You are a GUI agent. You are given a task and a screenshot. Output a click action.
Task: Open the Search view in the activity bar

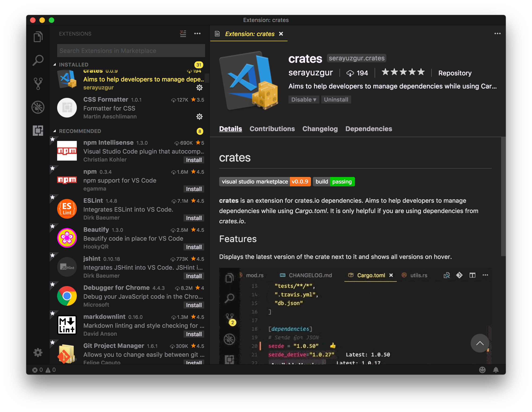[38, 60]
